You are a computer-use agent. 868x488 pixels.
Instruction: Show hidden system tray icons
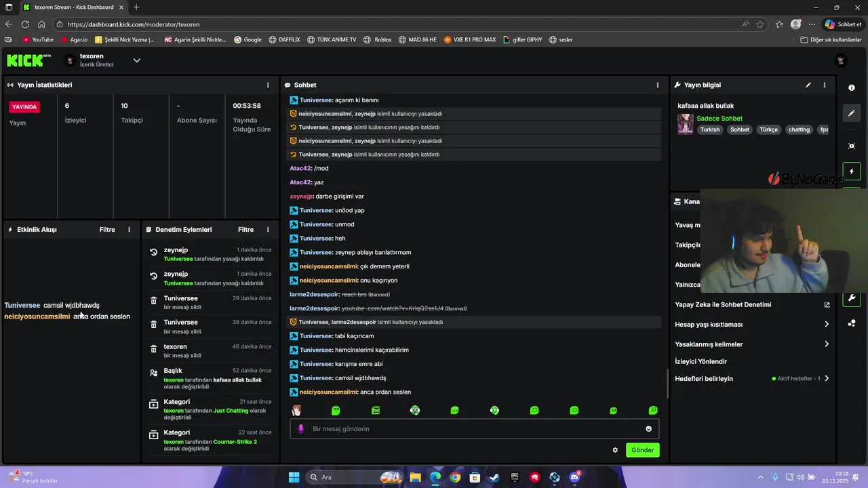tap(760, 477)
